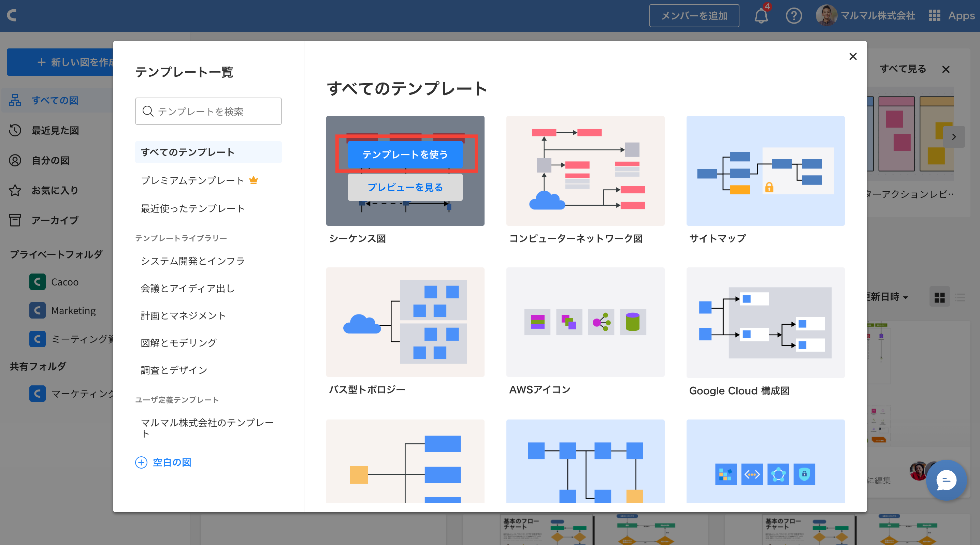Screen dimensions: 980x545
Task: Open 調査とデザイン library
Action: [x=174, y=370]
